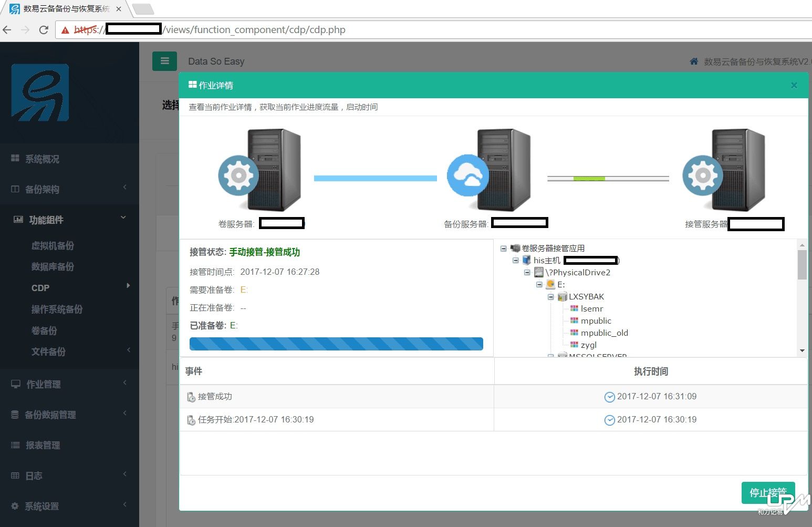
Task: Close the 作业详情 dialog with the X
Action: click(x=794, y=85)
